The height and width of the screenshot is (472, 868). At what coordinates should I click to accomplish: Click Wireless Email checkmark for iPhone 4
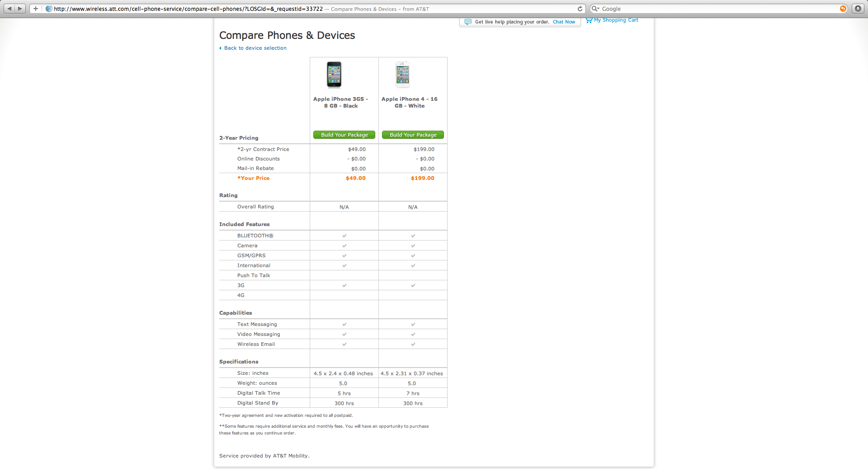[413, 344]
